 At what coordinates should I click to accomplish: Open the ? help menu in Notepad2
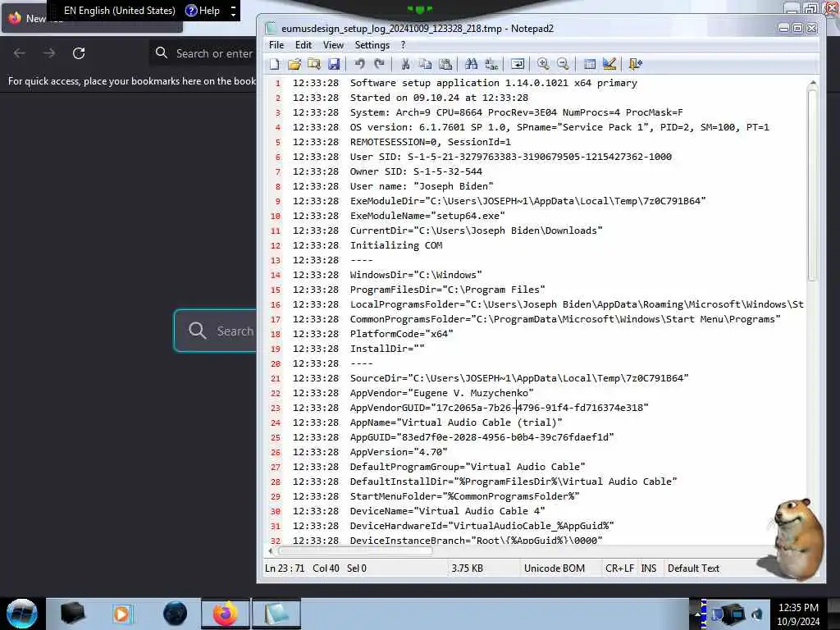coord(403,45)
